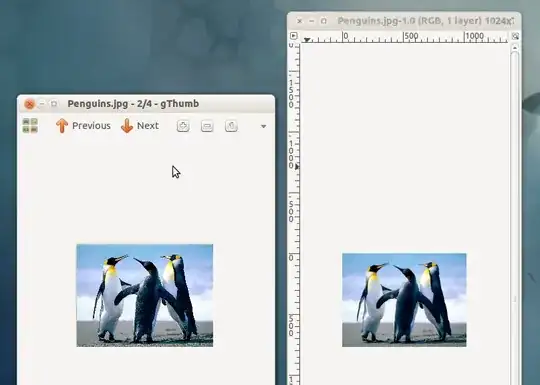540x385 pixels.
Task: Click the GIMP scrollbar up arrow
Action: click(x=515, y=48)
